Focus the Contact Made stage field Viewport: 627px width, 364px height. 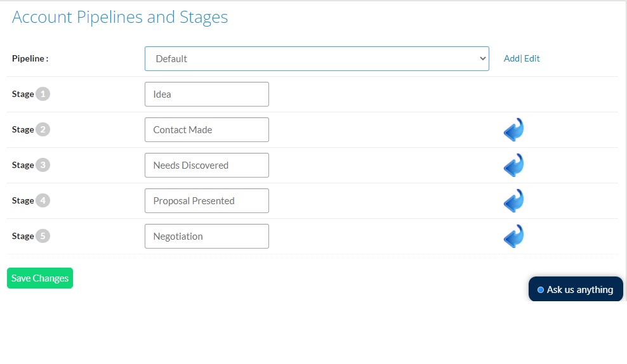pyautogui.click(x=207, y=130)
